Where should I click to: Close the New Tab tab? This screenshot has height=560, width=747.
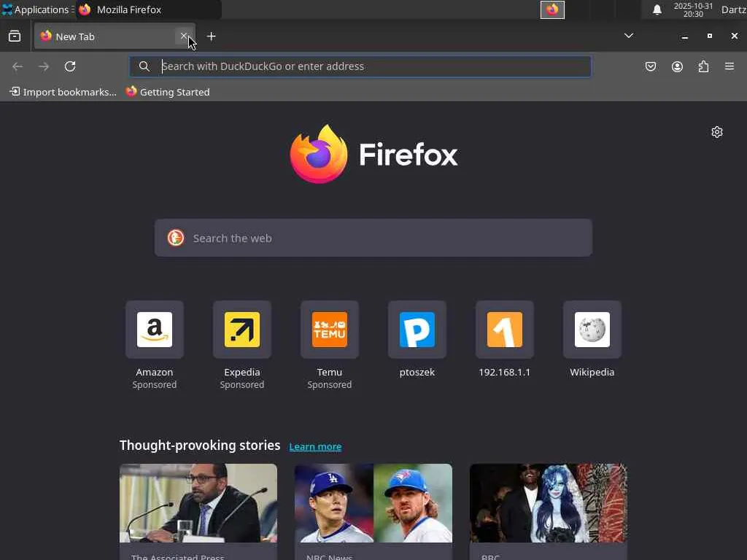[x=184, y=36]
